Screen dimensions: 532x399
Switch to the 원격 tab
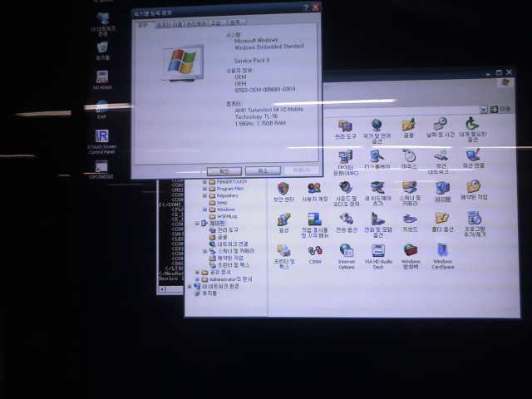[x=234, y=22]
